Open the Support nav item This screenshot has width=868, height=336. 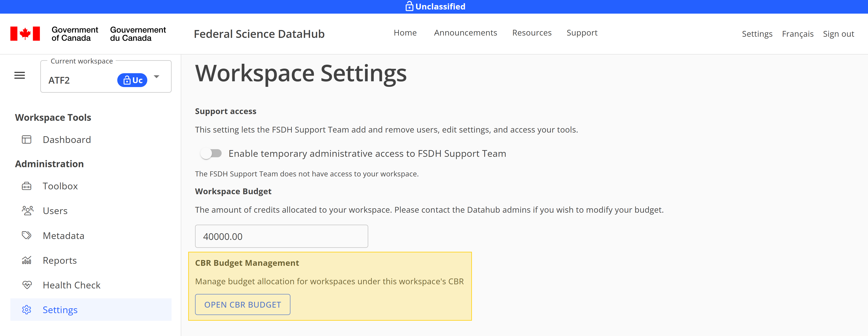tap(582, 33)
